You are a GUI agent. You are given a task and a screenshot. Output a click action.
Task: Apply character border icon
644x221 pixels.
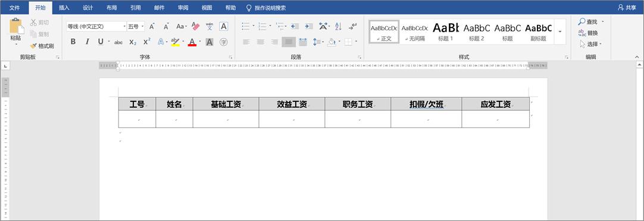tap(223, 26)
